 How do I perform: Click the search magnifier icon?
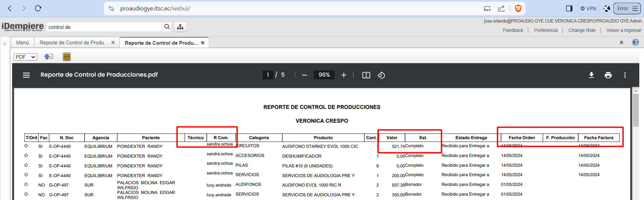(167, 27)
